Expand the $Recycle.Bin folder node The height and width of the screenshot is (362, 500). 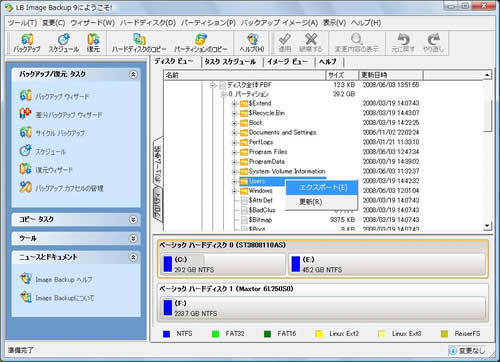pyautogui.click(x=234, y=113)
